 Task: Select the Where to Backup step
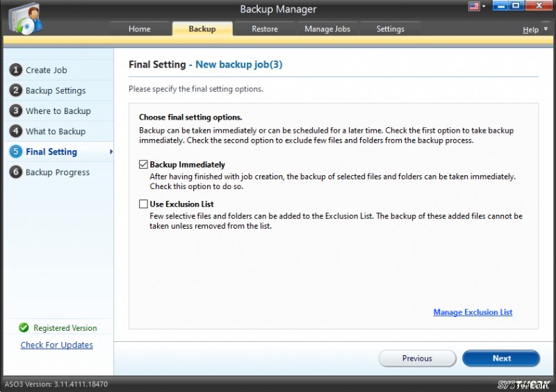tap(58, 111)
